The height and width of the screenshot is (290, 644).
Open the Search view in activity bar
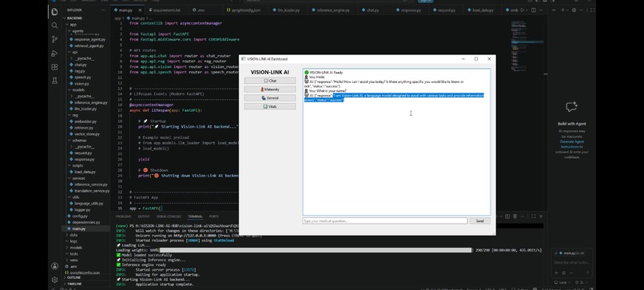click(54, 26)
